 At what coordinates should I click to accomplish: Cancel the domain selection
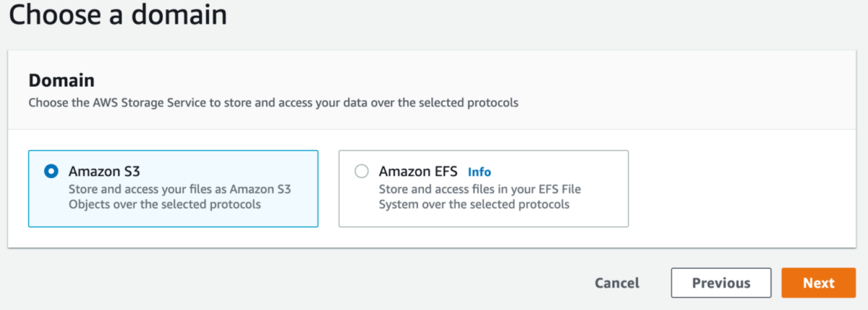click(616, 283)
